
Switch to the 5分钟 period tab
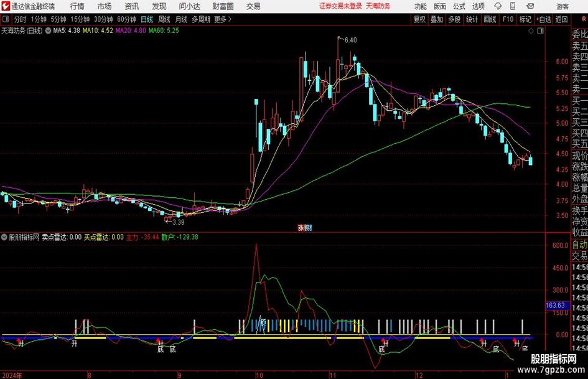click(x=58, y=19)
